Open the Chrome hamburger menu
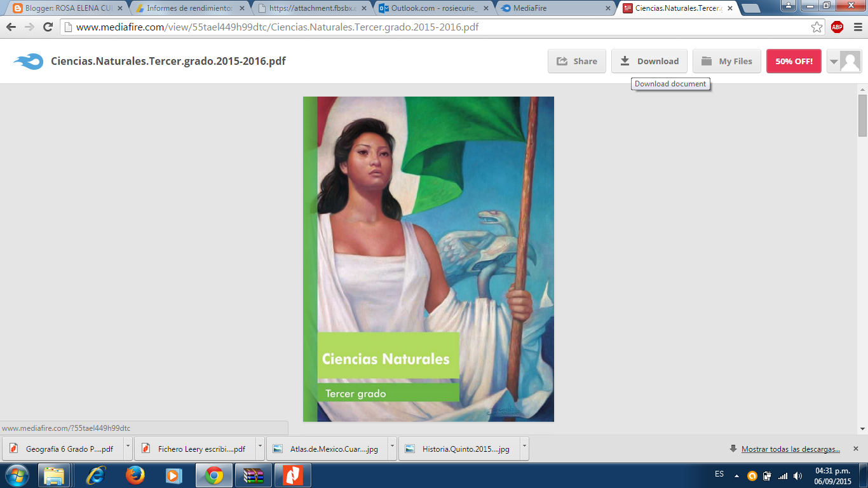Screen dimensions: 868x488 858,27
